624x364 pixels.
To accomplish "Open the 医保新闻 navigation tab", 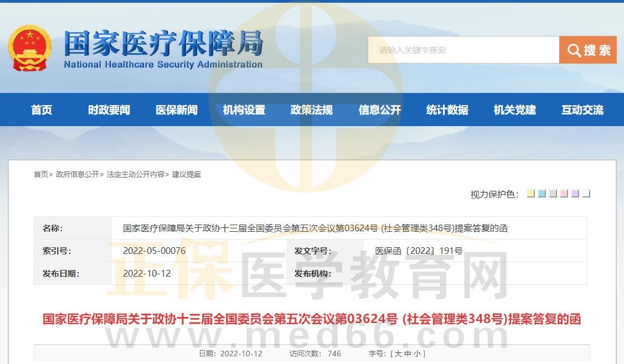I will [177, 110].
